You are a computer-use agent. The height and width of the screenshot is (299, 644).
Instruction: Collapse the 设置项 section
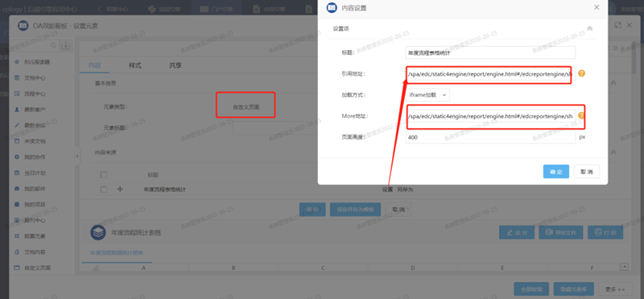pos(590,28)
